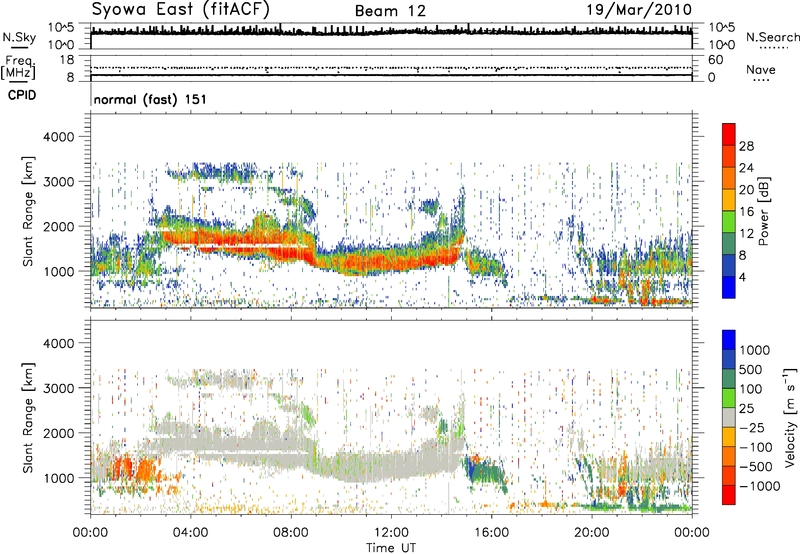The height and width of the screenshot is (554, 800).
Task: Click the blue 4 dB power swatch
Action: (729, 287)
